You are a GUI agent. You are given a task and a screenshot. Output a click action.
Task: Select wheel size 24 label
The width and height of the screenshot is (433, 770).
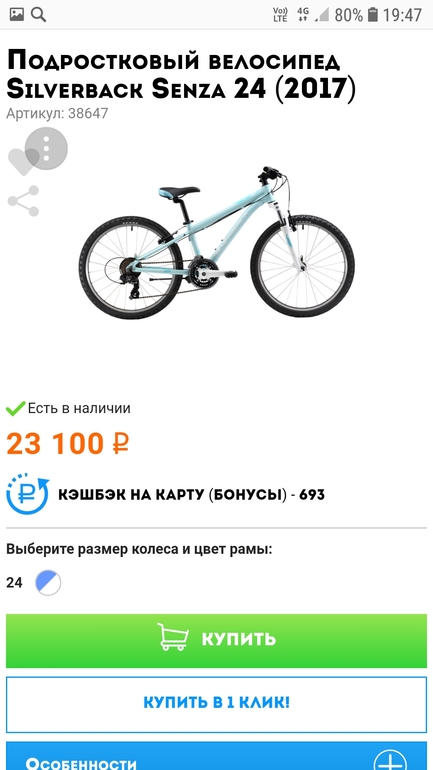14,583
